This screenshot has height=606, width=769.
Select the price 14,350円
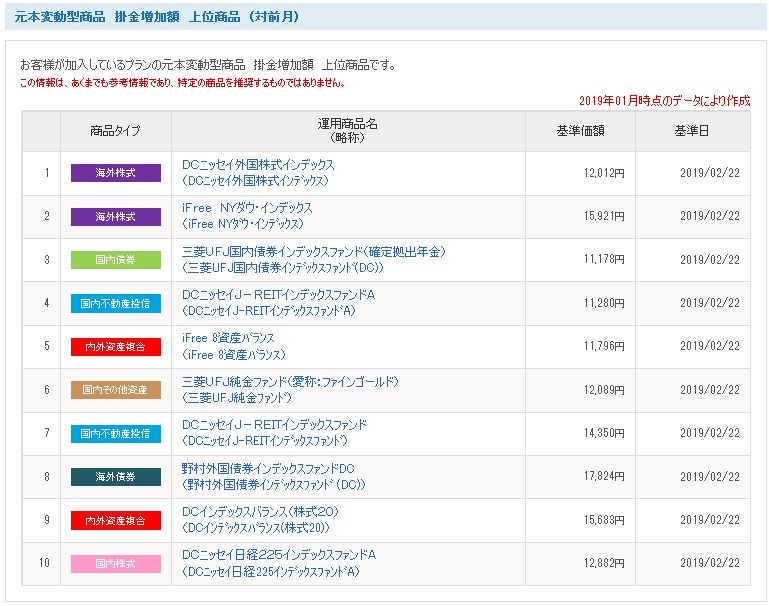(604, 433)
